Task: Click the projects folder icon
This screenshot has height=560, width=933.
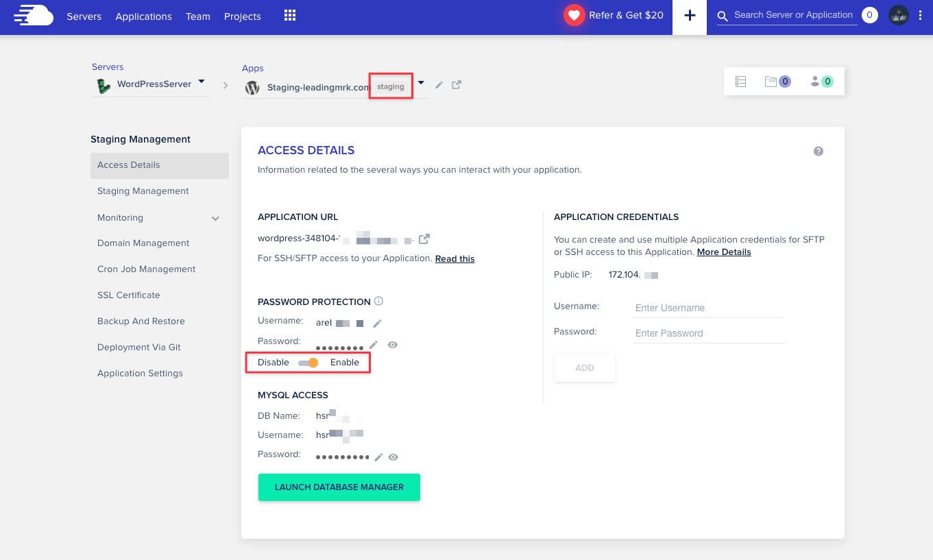Action: (x=771, y=82)
